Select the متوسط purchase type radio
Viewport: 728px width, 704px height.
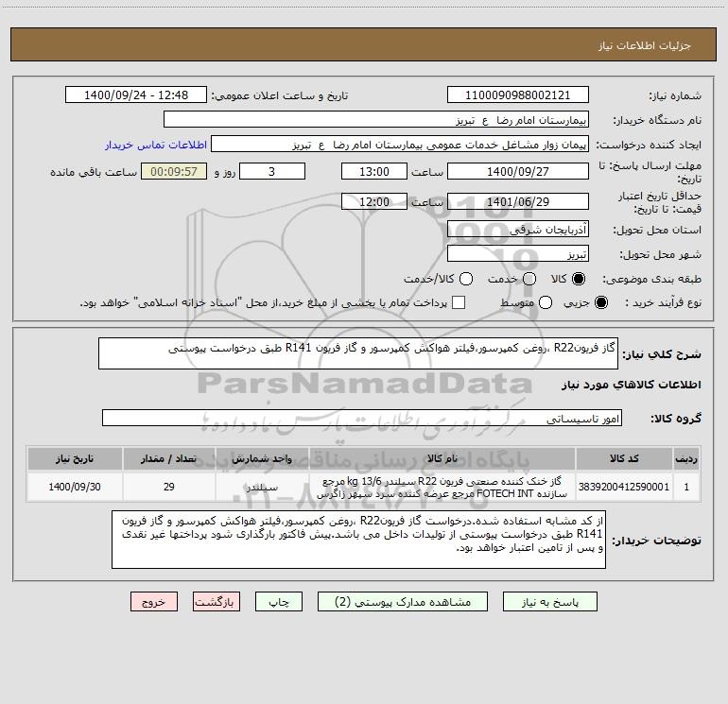546,302
